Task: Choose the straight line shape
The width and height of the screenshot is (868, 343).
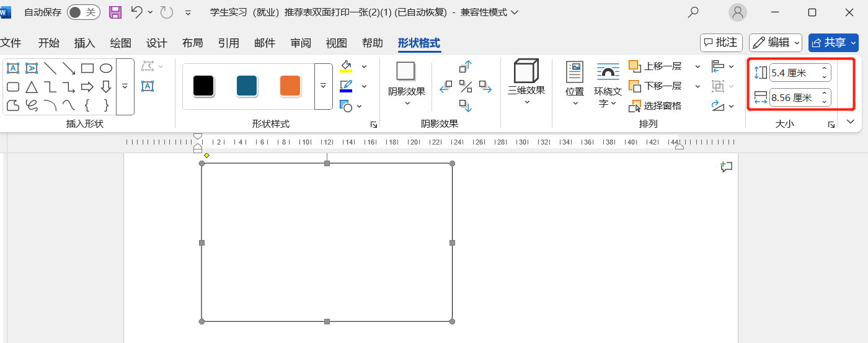Action: point(50,68)
